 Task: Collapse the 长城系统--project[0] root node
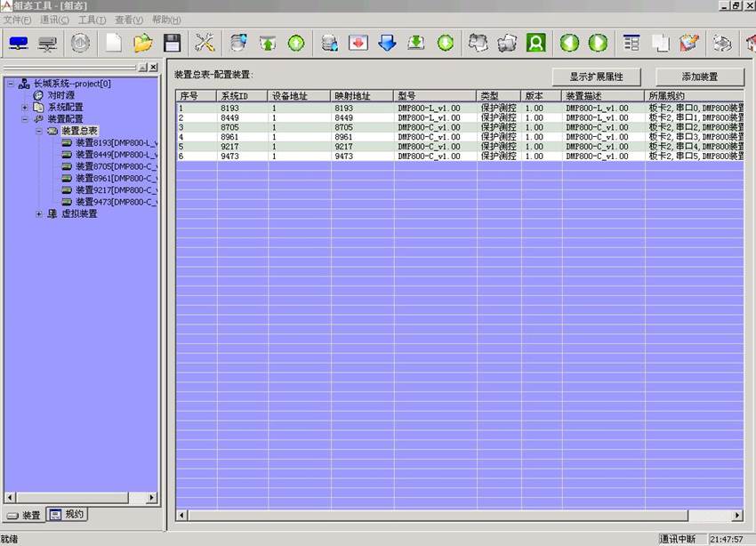point(11,84)
